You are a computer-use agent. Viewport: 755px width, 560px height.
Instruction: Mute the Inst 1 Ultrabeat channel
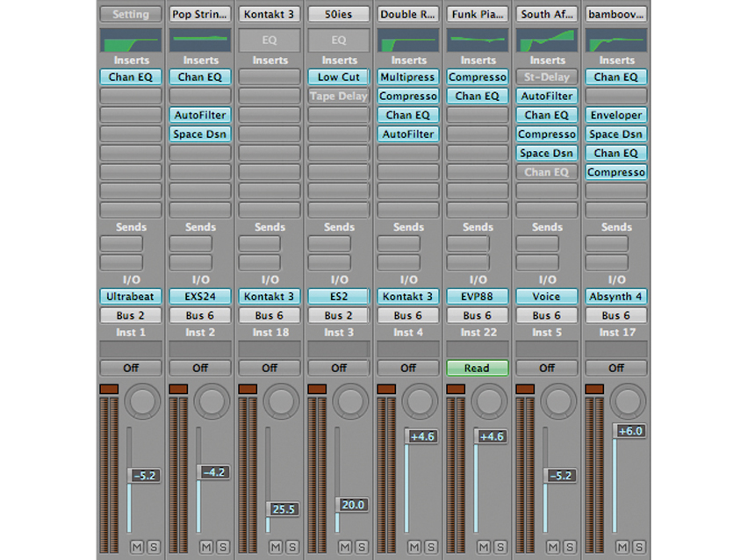[137, 547]
